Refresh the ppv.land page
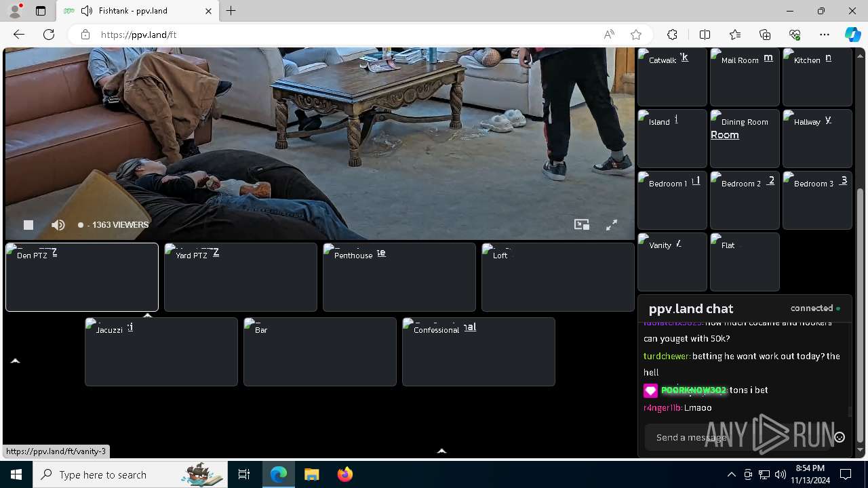 pos(49,35)
